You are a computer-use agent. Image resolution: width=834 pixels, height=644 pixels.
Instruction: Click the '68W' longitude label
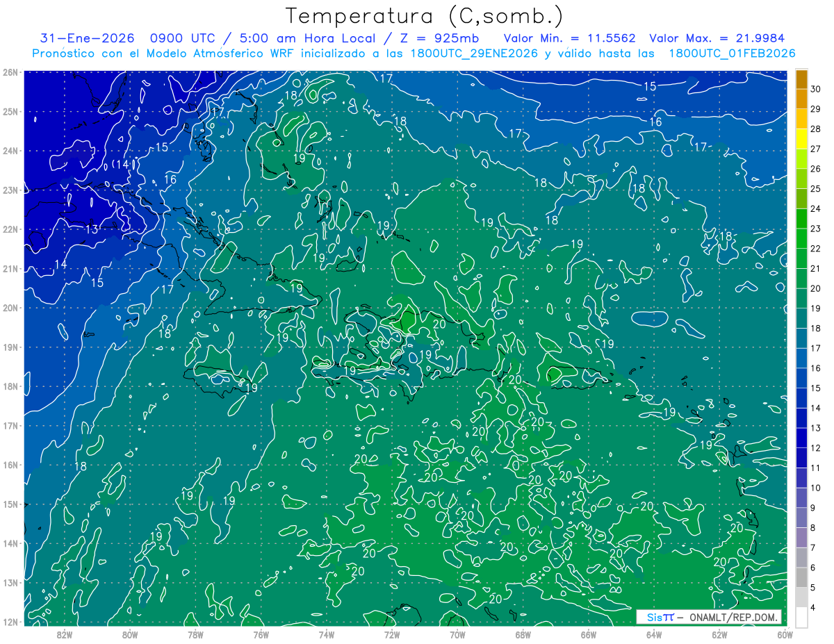[523, 634]
